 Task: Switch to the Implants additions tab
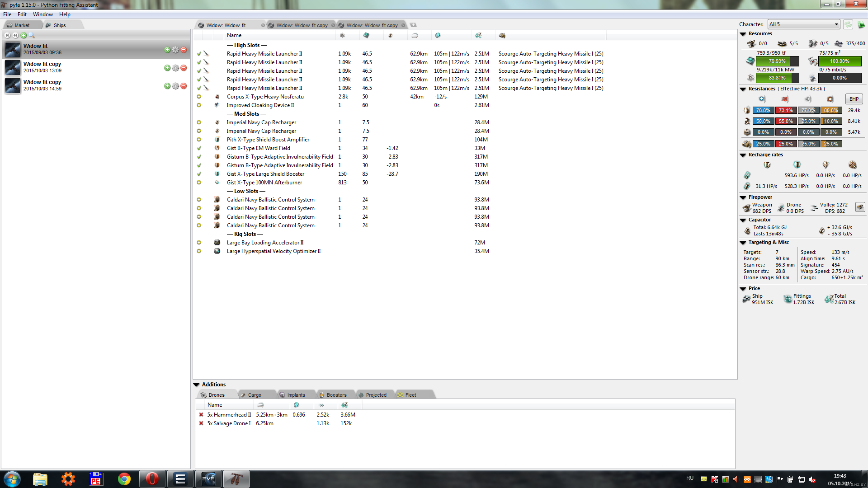(296, 395)
